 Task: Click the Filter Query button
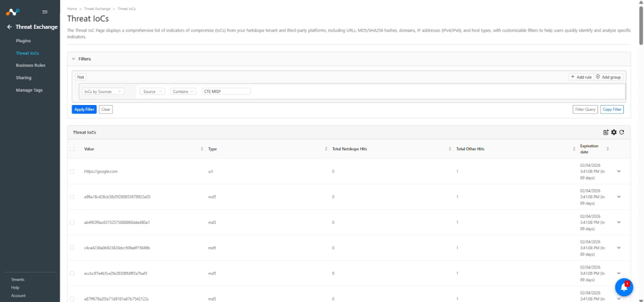(586, 109)
